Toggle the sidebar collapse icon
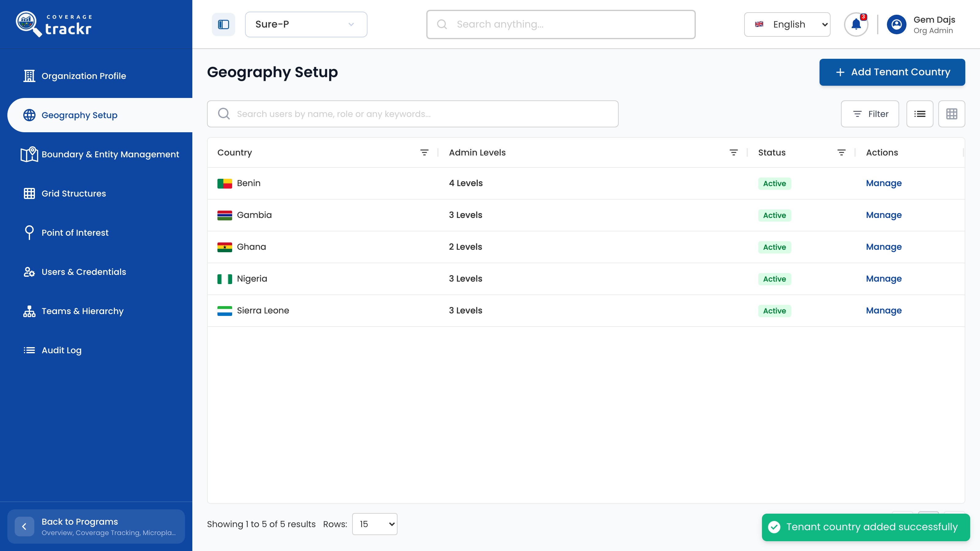The image size is (980, 551). [223, 24]
